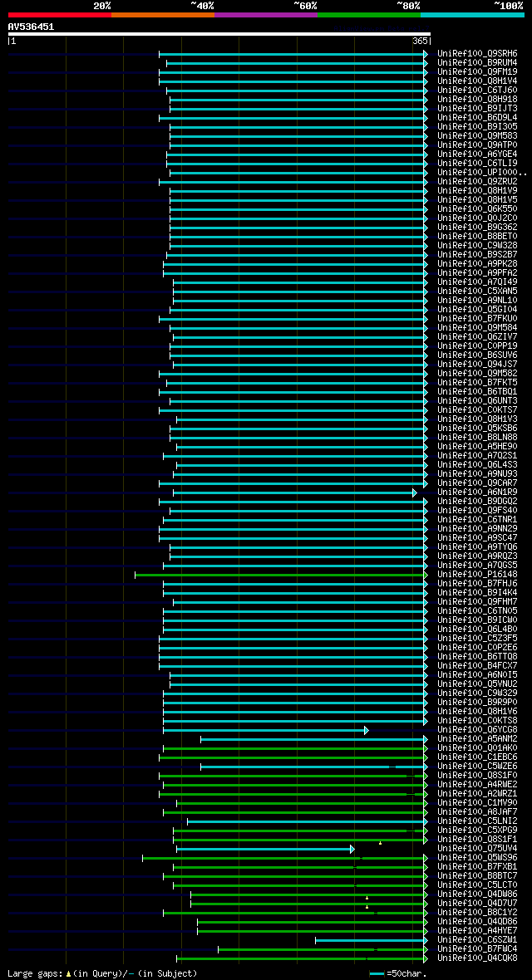This screenshot has height=980, width=532.
Task: Open hit UniRef100_Q8H1V4
Action: point(477,81)
